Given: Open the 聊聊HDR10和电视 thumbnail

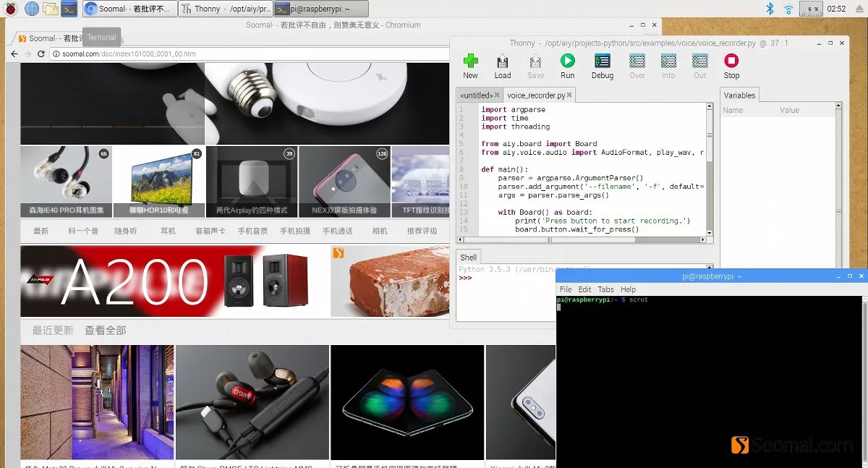Looking at the screenshot, I should point(158,182).
